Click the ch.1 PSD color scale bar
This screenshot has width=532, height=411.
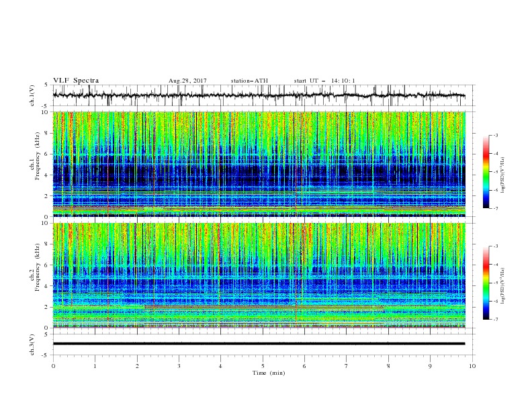(486, 172)
